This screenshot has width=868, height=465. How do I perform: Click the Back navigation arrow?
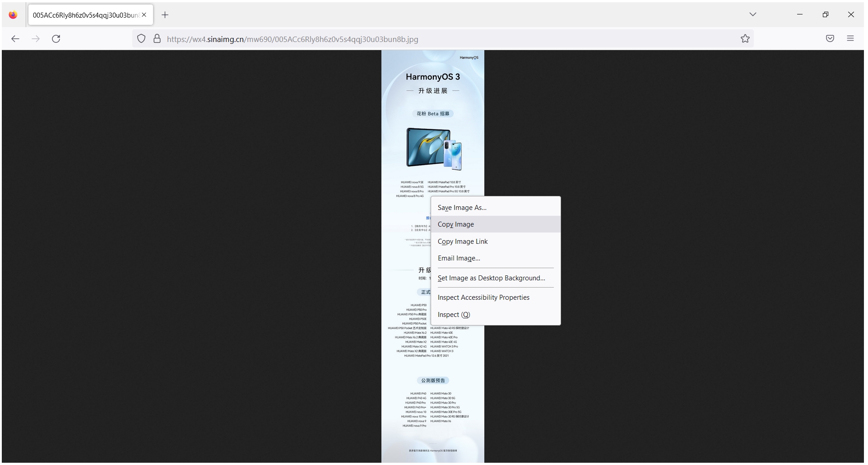tap(15, 39)
